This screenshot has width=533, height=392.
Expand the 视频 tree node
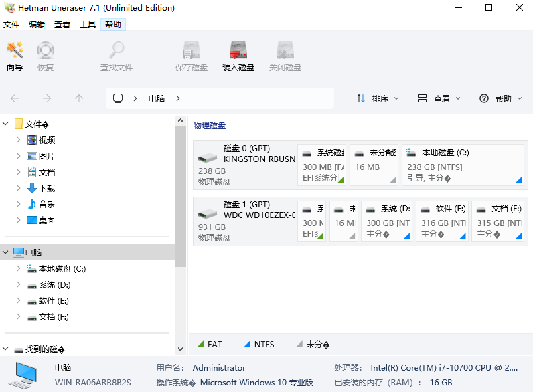tap(19, 140)
